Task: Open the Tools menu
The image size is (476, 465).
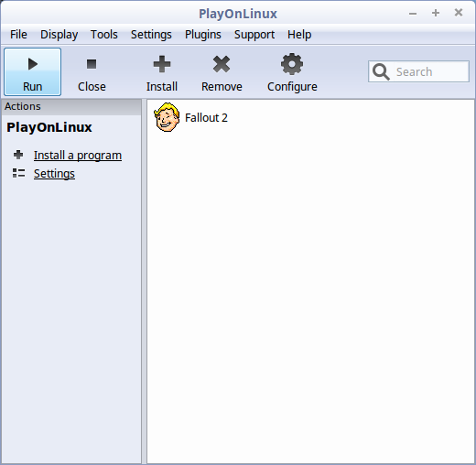Action: click(104, 35)
